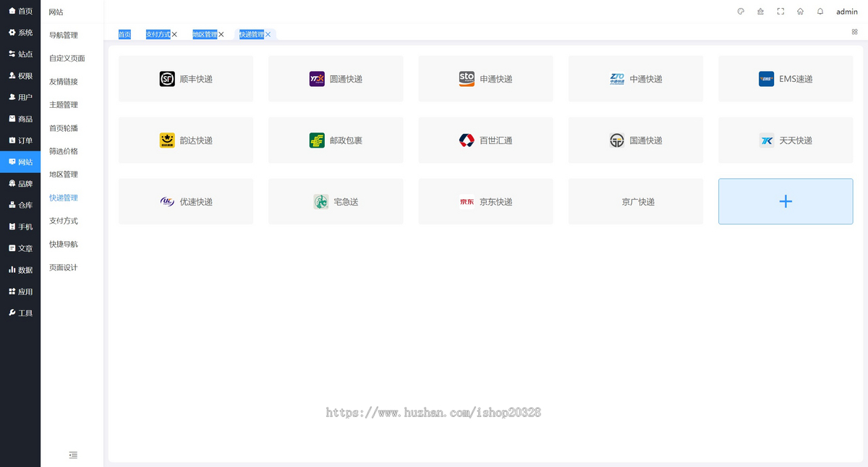Viewport: 868px width, 467px height.
Task: Open 品牌 in dark sidebar
Action: point(20,183)
